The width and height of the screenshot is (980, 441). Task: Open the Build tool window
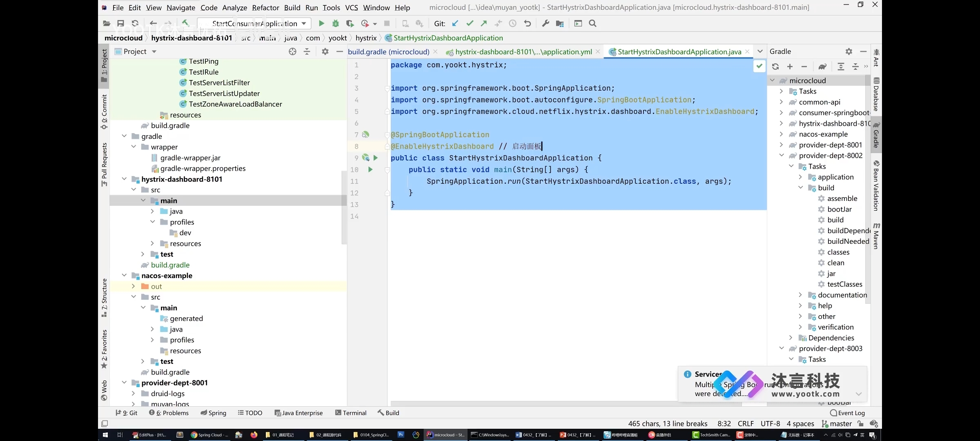[x=388, y=413]
